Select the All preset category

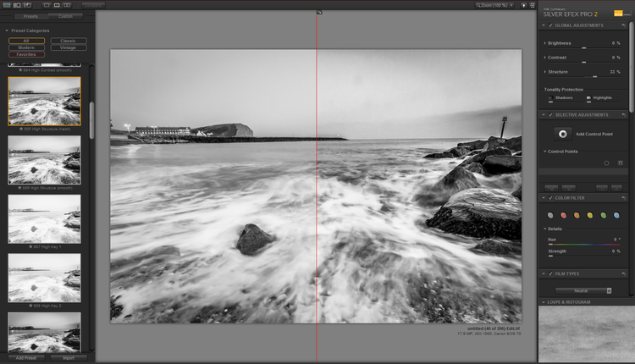click(x=26, y=41)
